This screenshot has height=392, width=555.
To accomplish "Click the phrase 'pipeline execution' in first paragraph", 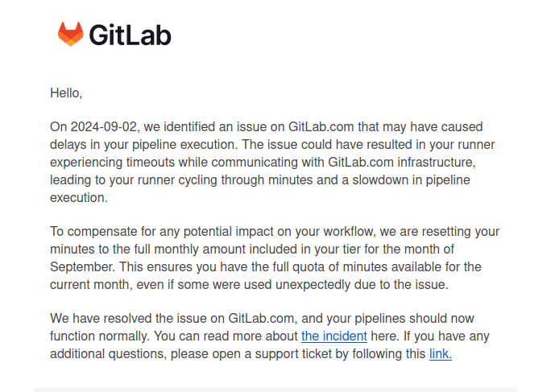I will point(185,145).
